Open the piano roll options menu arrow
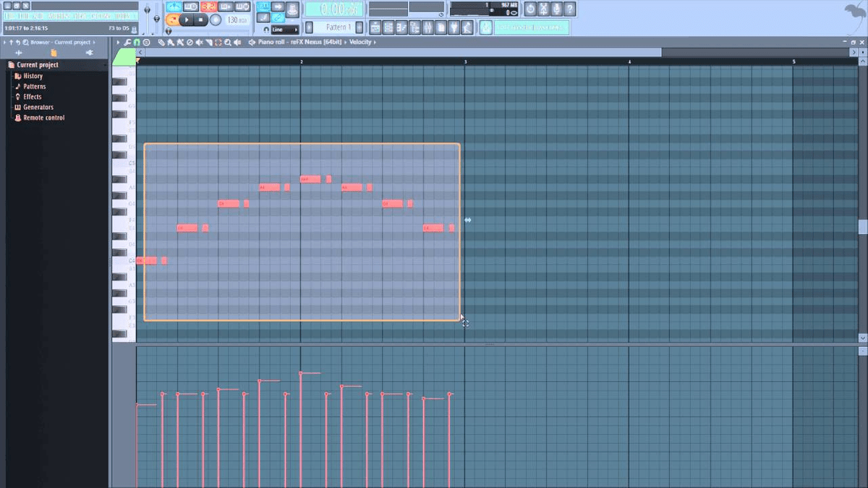The image size is (868, 488). pos(117,43)
